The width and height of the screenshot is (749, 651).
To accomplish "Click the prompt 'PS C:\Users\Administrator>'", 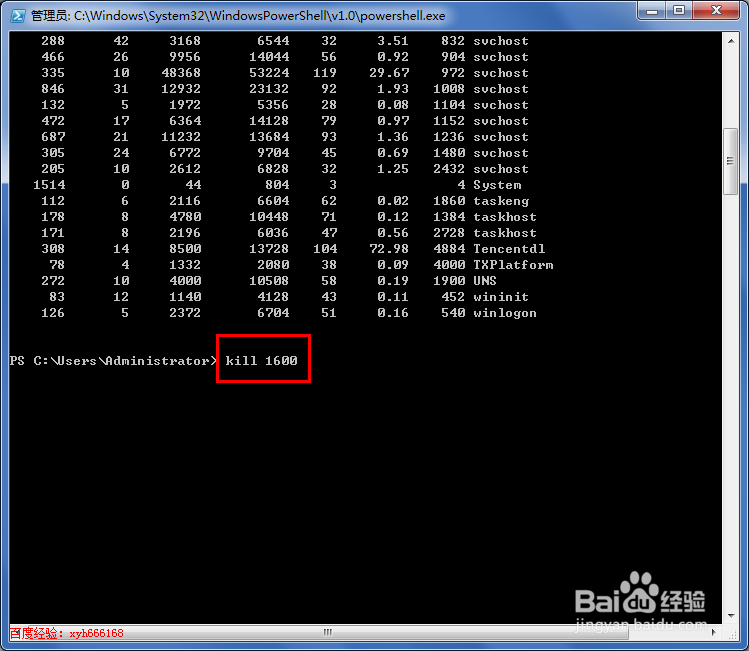I will pyautogui.click(x=113, y=361).
